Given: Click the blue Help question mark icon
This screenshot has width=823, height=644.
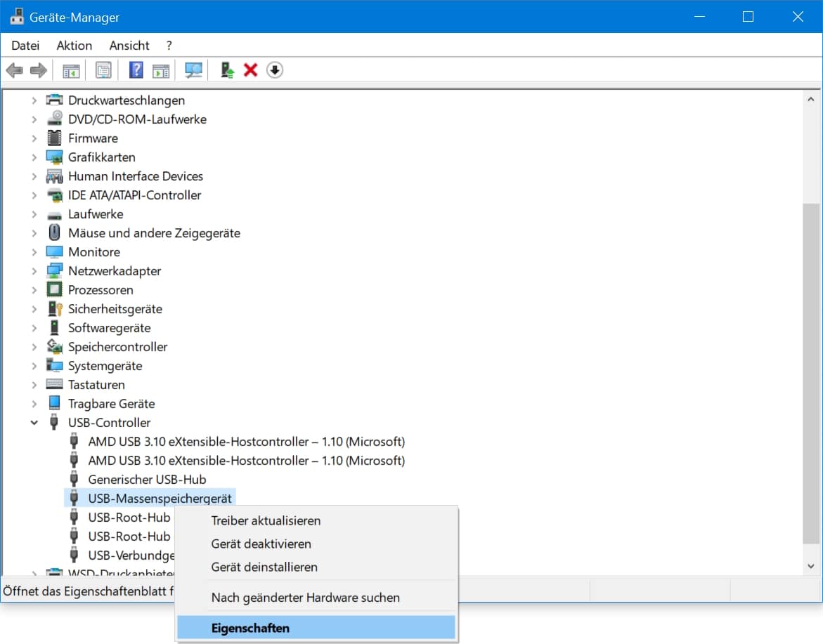Looking at the screenshot, I should click(x=136, y=70).
